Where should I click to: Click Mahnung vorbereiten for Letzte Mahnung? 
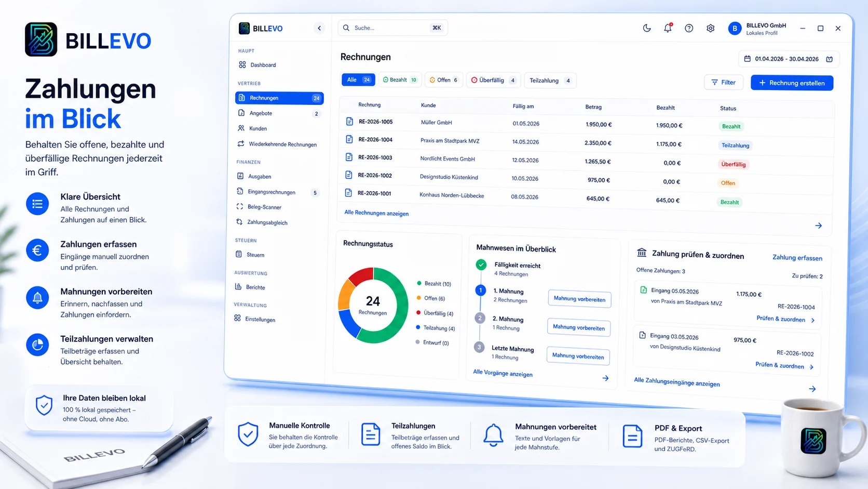(578, 356)
